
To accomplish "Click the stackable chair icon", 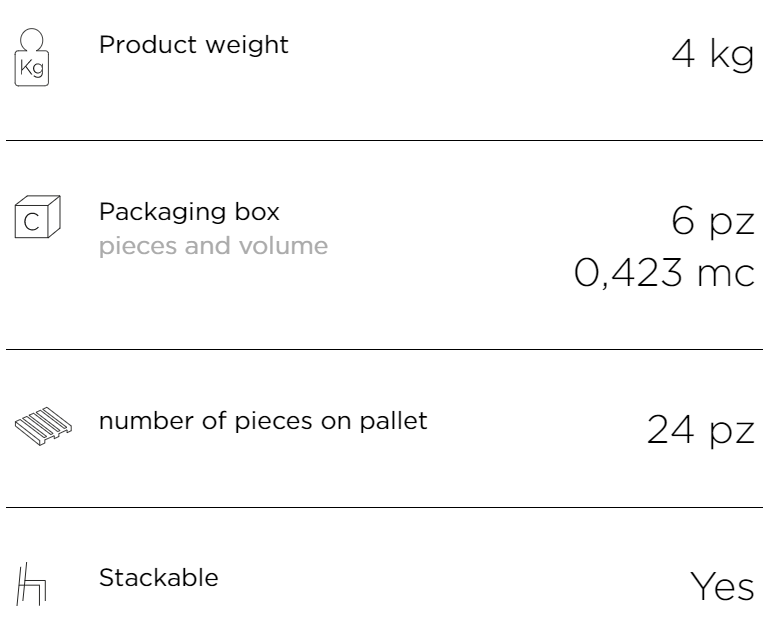I will coord(31,584).
